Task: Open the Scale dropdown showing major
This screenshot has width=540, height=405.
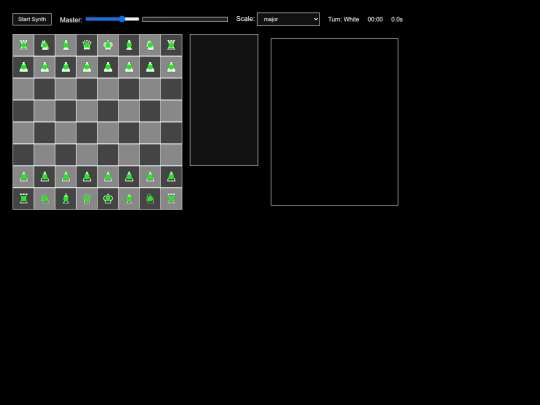Action: [288, 19]
